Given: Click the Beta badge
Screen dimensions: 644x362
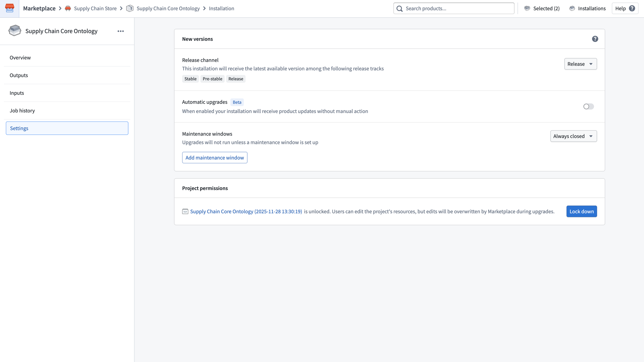Looking at the screenshot, I should pyautogui.click(x=237, y=102).
